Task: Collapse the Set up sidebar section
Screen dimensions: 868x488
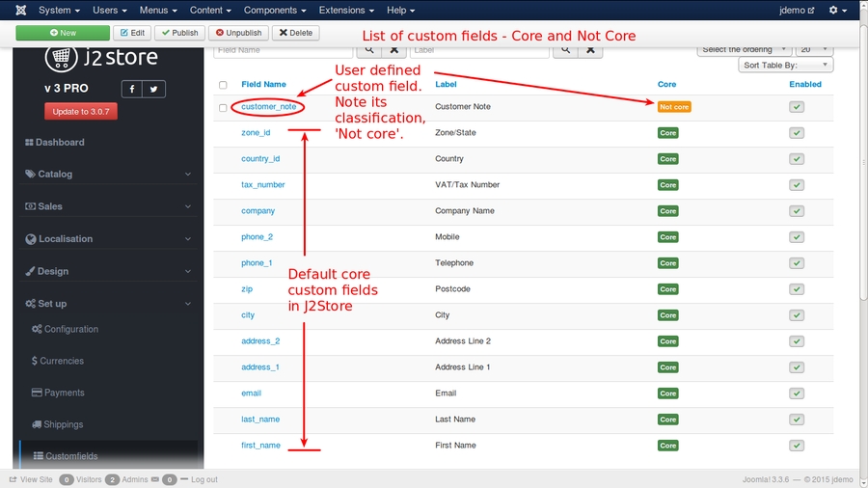Action: (108, 304)
